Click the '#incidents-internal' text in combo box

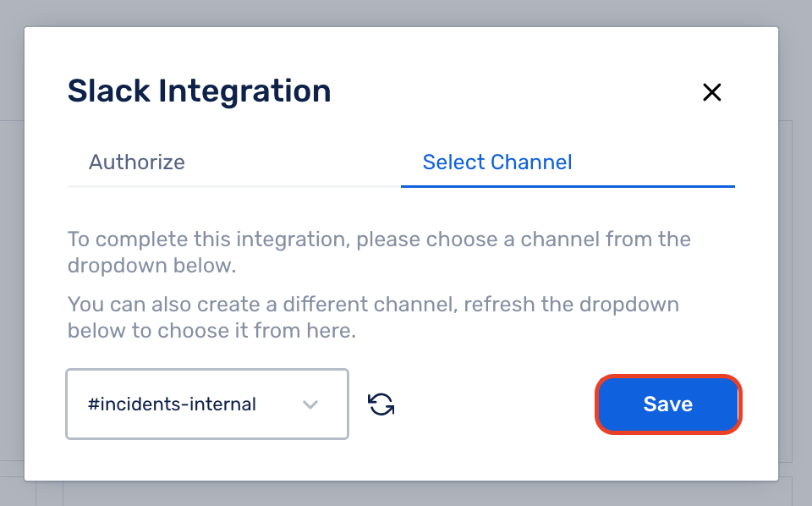click(172, 404)
